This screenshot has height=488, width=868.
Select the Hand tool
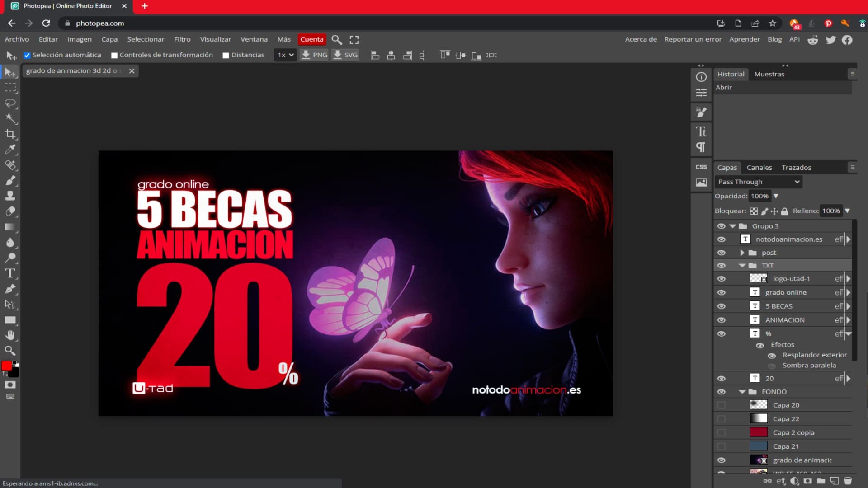pyautogui.click(x=10, y=335)
